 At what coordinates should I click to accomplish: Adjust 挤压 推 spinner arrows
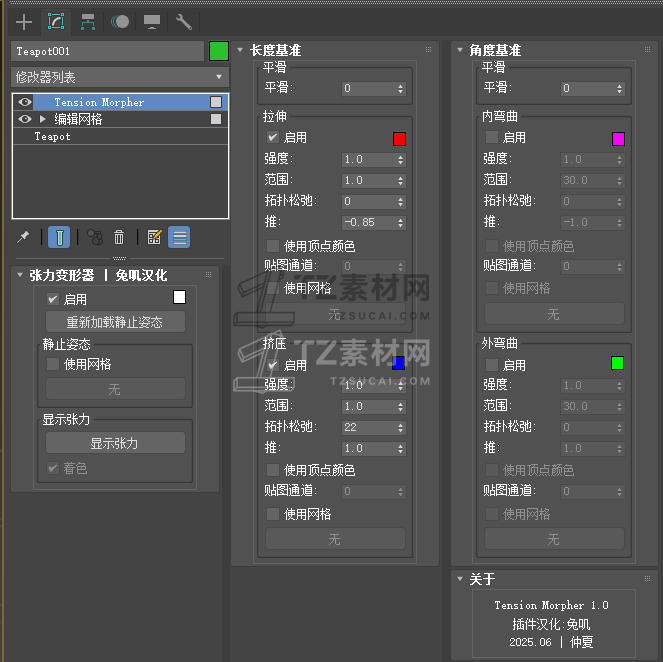pos(400,449)
